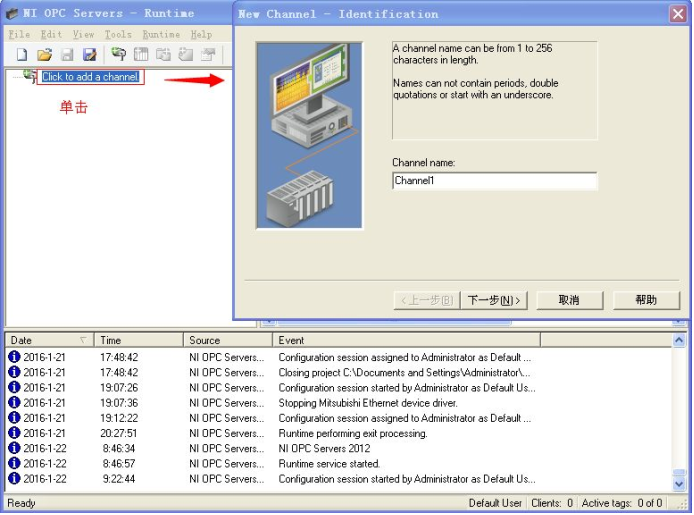Click info icon of the NI OPC Servers 2012 row

pos(14,448)
